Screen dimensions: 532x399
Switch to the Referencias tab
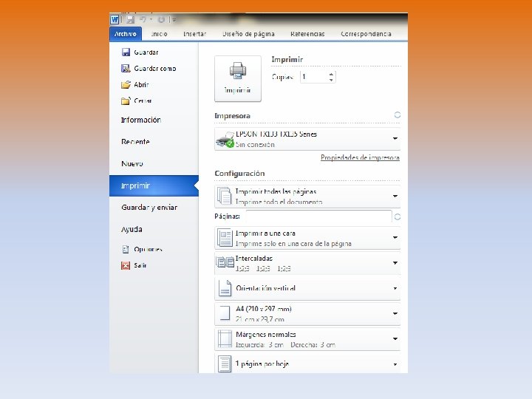click(x=307, y=34)
